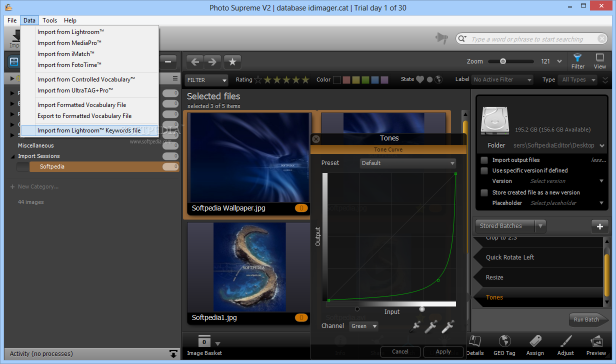616x364 pixels.
Task: Click the blue Color filter swatch
Action: (375, 79)
